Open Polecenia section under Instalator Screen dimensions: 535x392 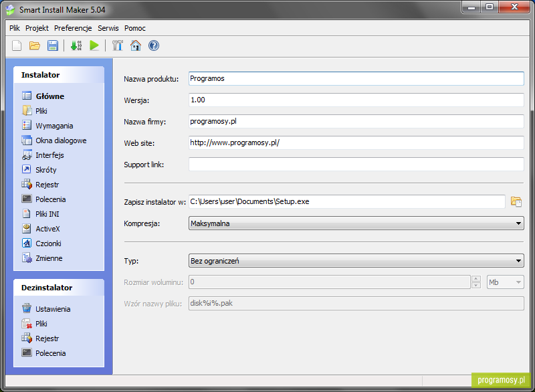pos(43,199)
